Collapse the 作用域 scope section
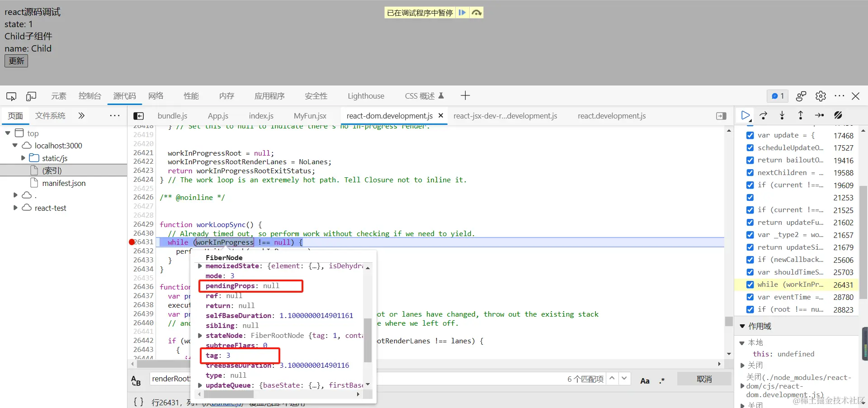This screenshot has height=408, width=868. point(742,326)
